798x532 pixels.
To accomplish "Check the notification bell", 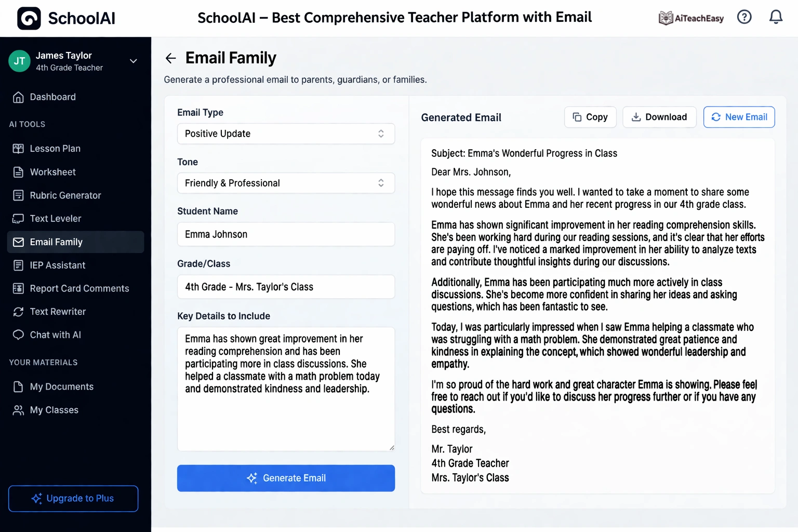I will click(776, 17).
